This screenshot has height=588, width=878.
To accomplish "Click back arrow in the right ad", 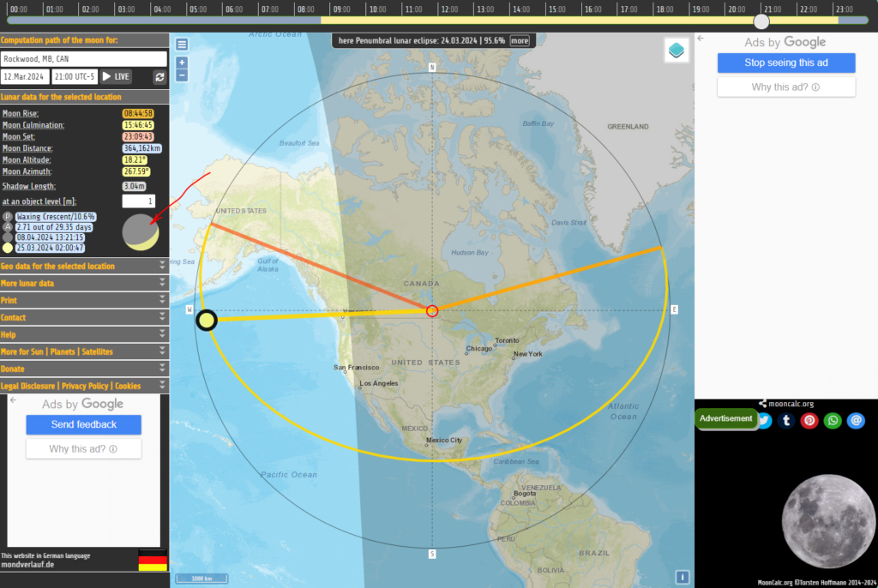I will (701, 38).
